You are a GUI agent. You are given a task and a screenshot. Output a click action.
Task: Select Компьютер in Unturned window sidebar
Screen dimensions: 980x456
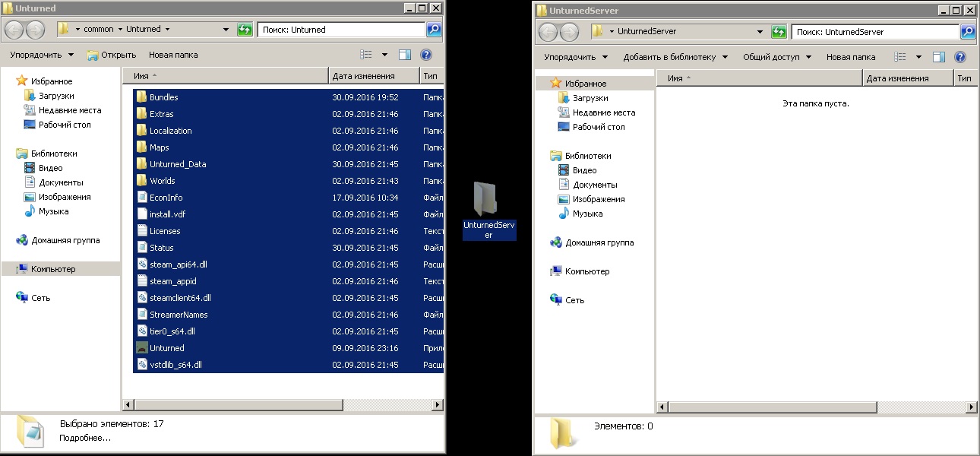pyautogui.click(x=61, y=269)
